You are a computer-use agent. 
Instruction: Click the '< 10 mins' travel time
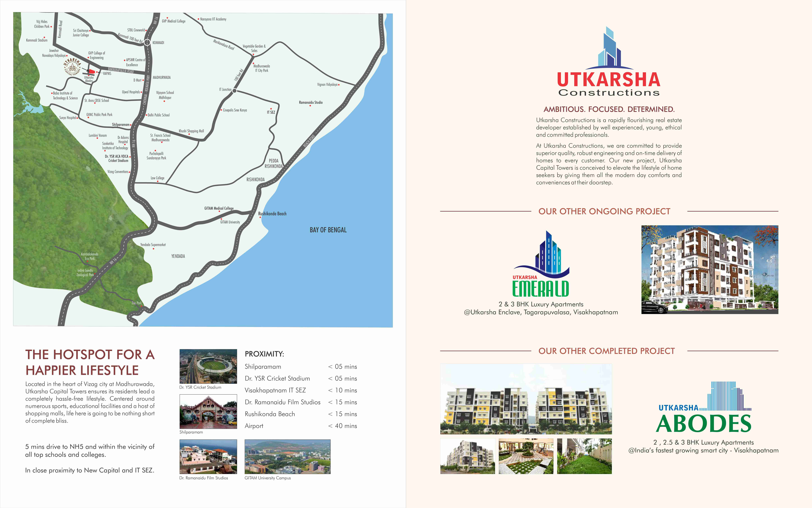[343, 390]
